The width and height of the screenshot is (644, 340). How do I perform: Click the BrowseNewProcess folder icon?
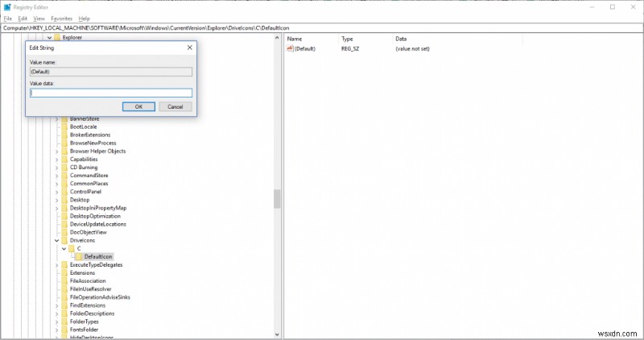[x=64, y=143]
